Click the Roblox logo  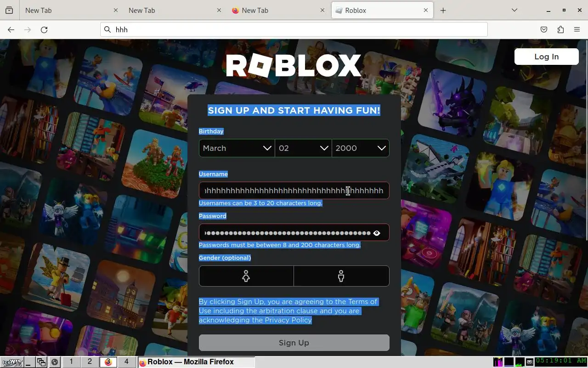pyautogui.click(x=294, y=65)
